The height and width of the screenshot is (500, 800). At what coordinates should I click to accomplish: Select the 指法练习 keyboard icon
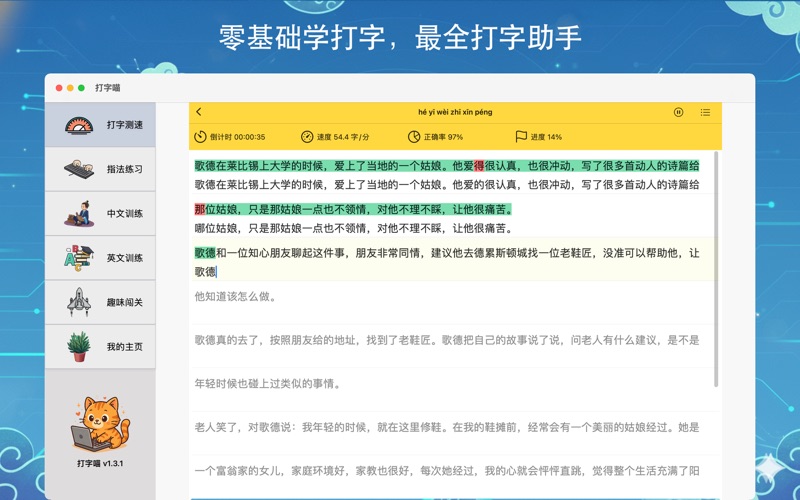tap(79, 169)
